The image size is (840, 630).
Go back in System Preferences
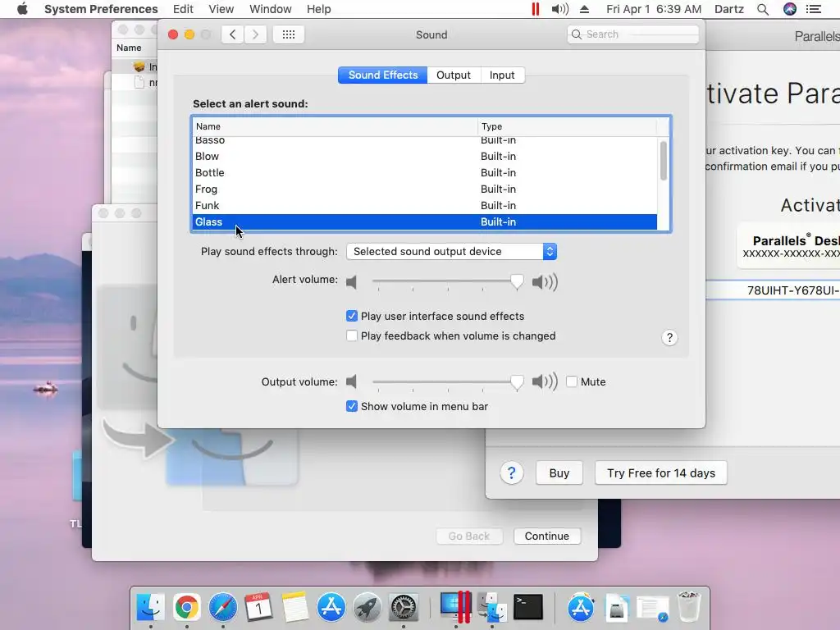[x=232, y=34]
